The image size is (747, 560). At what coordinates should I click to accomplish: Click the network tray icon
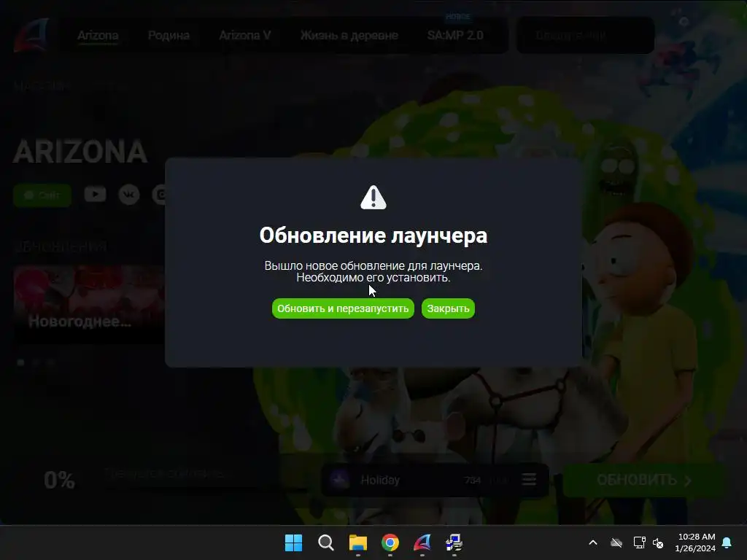coord(639,542)
